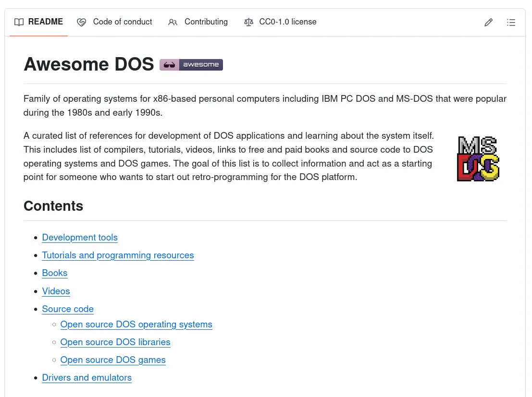Switch to the Contributing tab

point(206,22)
